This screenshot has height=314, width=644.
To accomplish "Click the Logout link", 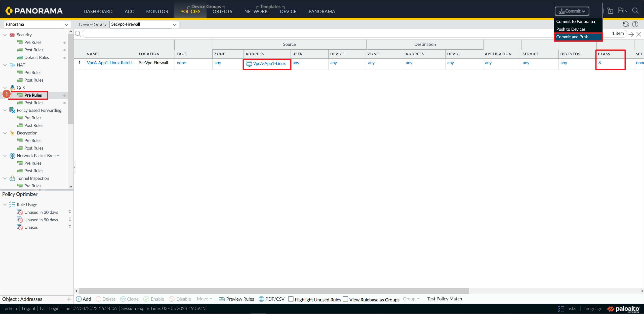I will [29, 308].
